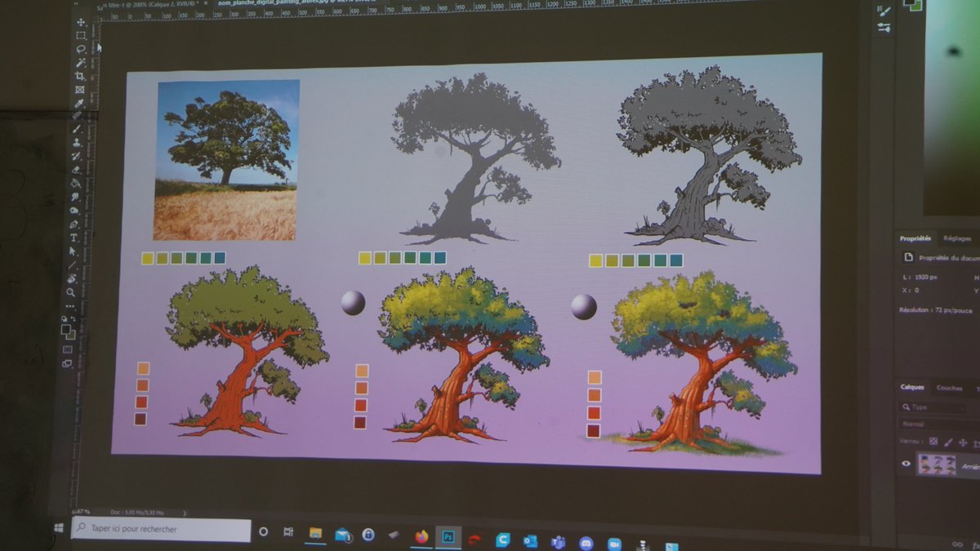This screenshot has height=551, width=980.
Task: Select the Lasso tool
Action: pos(81,49)
